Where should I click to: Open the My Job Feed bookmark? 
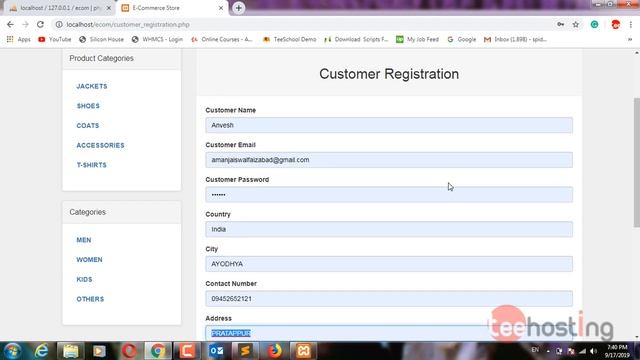(417, 39)
